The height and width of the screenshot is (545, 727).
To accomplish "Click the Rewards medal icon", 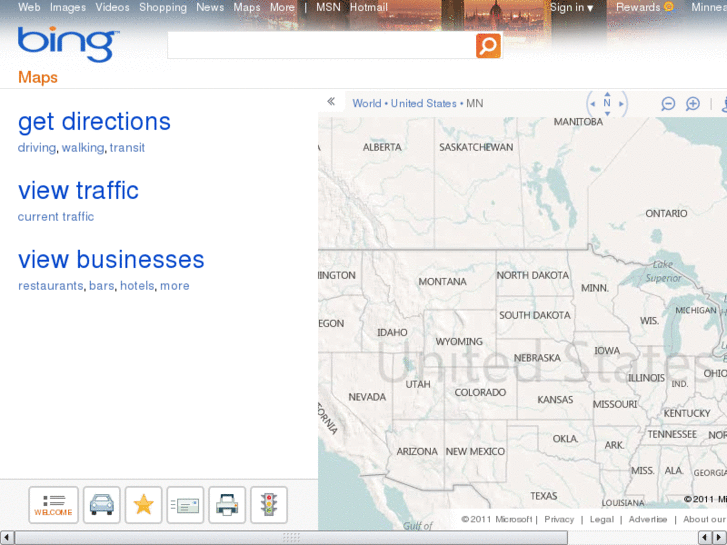I will (x=668, y=7).
